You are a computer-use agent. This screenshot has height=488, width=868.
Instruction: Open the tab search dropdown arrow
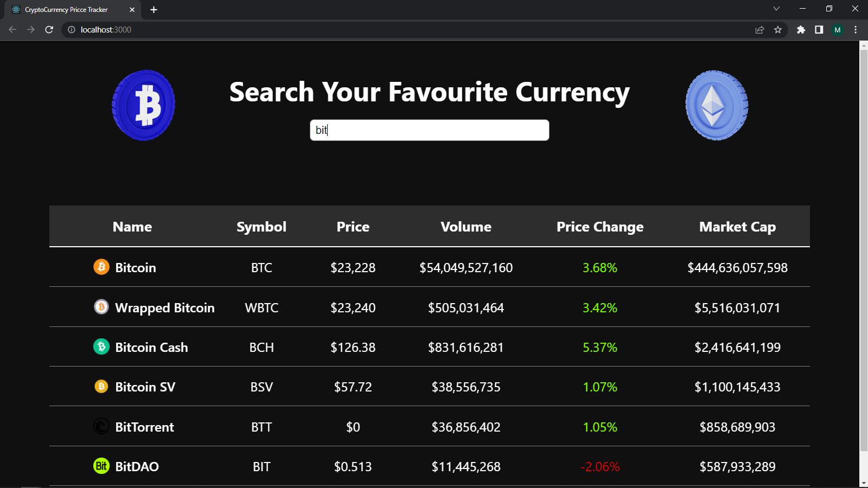[x=776, y=9]
